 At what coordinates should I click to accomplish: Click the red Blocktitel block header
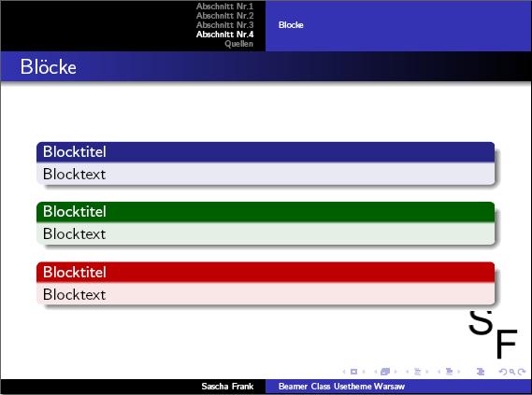pos(266,272)
